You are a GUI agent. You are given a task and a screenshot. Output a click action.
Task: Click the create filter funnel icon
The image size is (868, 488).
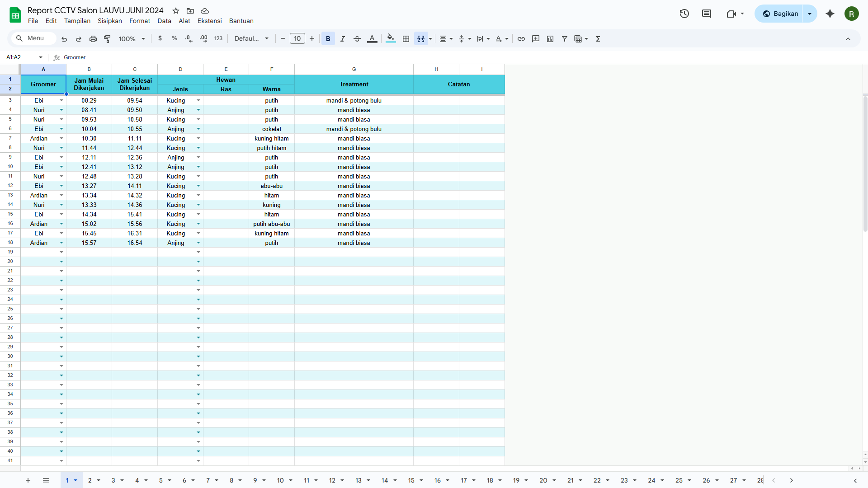(565, 39)
